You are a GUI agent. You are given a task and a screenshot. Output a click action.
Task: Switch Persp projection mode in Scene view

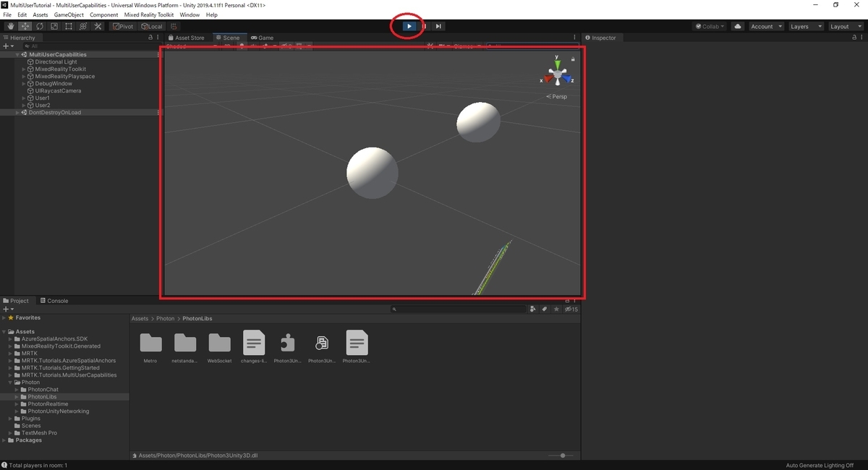pyautogui.click(x=557, y=96)
